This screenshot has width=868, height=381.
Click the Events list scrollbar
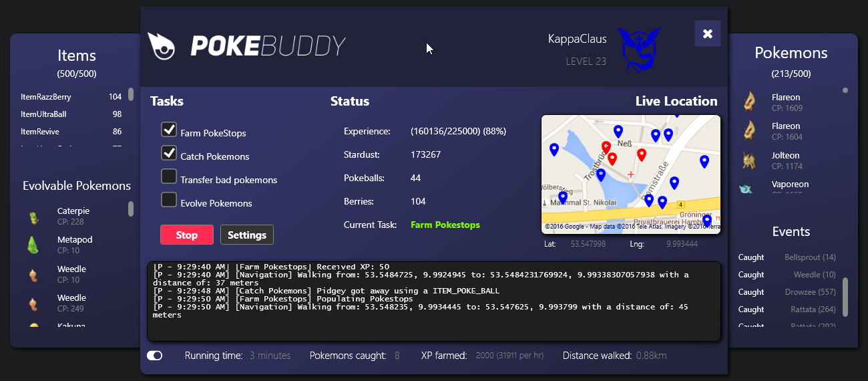point(845,297)
